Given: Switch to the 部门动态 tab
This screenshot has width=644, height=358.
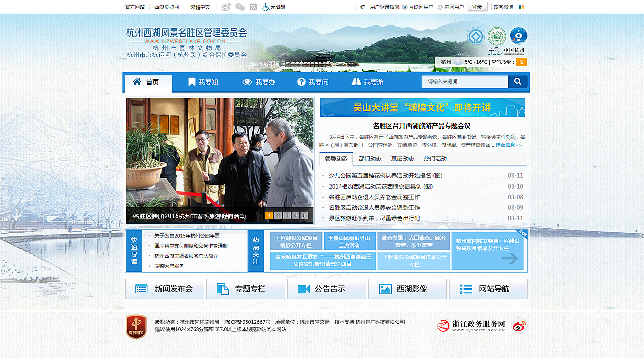Looking at the screenshot, I should pos(369,158).
